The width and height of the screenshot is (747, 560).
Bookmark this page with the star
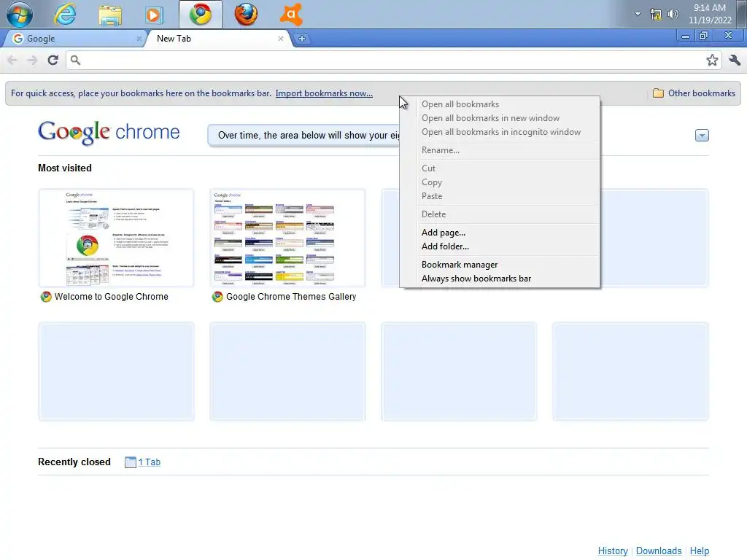(712, 60)
